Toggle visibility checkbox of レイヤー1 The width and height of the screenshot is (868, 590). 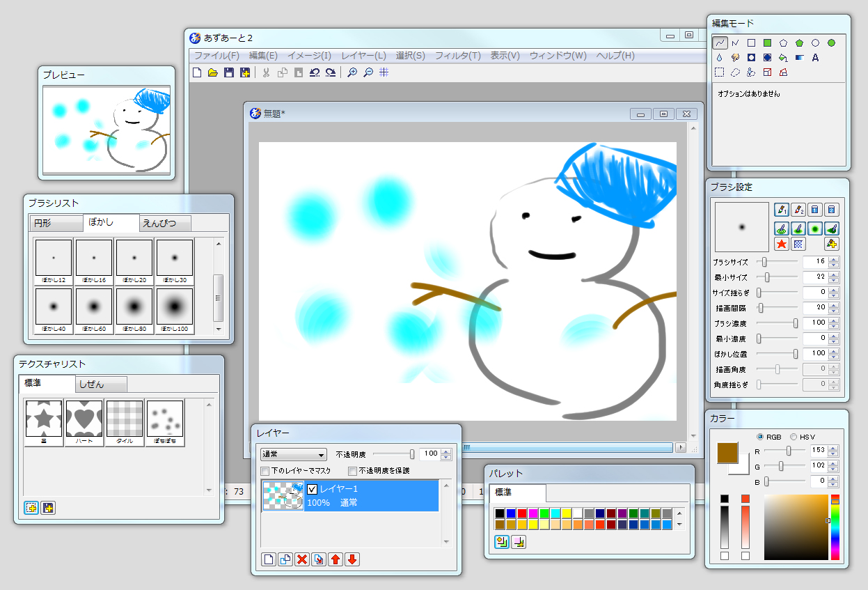tap(312, 489)
